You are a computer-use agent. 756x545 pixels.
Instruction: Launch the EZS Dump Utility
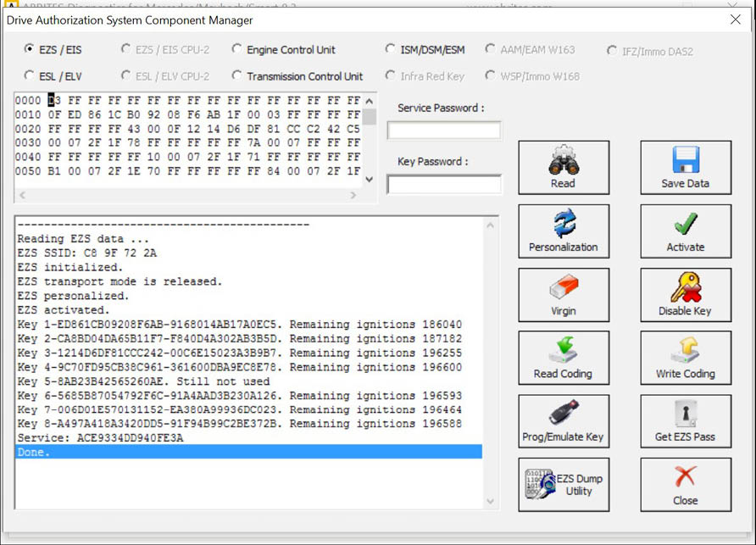point(563,485)
